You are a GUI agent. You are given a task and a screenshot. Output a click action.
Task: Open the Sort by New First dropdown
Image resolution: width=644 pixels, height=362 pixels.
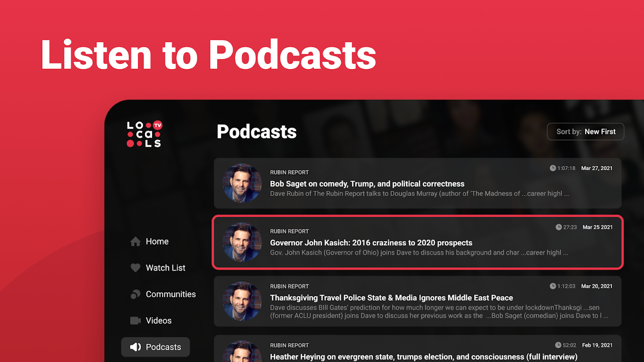[x=586, y=132]
